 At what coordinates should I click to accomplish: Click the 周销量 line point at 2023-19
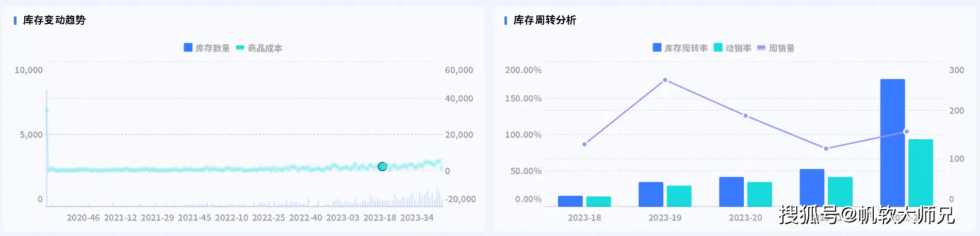pyautogui.click(x=665, y=80)
